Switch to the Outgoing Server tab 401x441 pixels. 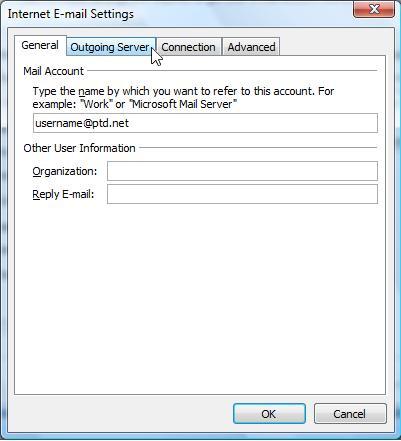pos(111,47)
